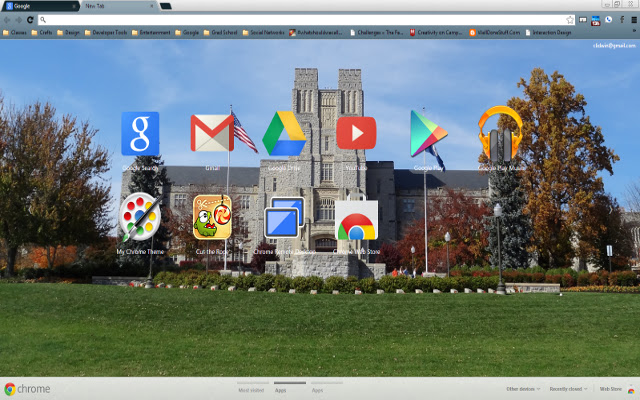Click the blue round phone extension icon

tap(609, 20)
